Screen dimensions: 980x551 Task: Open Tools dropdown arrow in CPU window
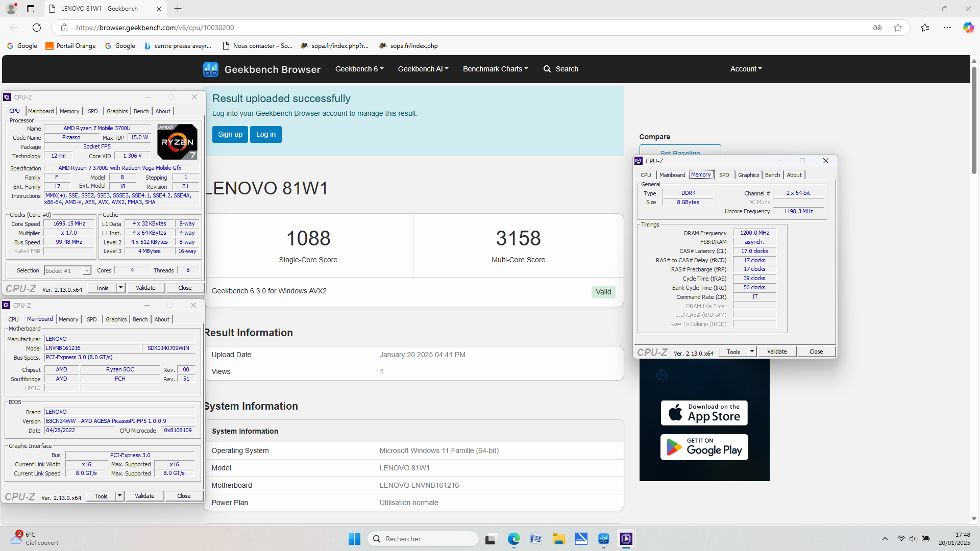tap(121, 288)
